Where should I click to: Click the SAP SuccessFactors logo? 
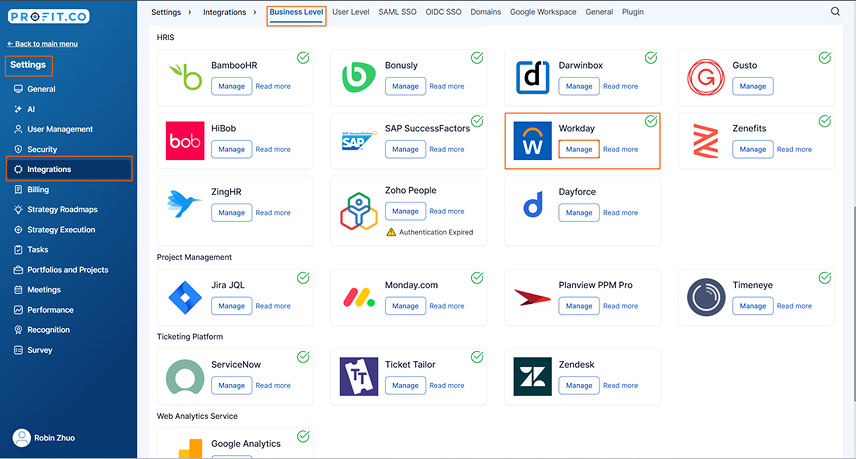pyautogui.click(x=359, y=141)
